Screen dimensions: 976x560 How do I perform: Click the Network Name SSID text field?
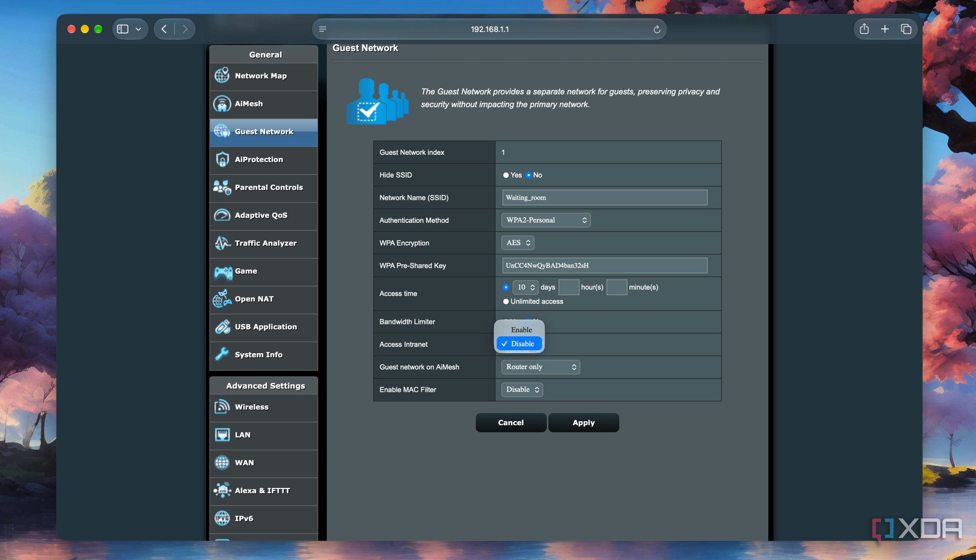pyautogui.click(x=605, y=198)
